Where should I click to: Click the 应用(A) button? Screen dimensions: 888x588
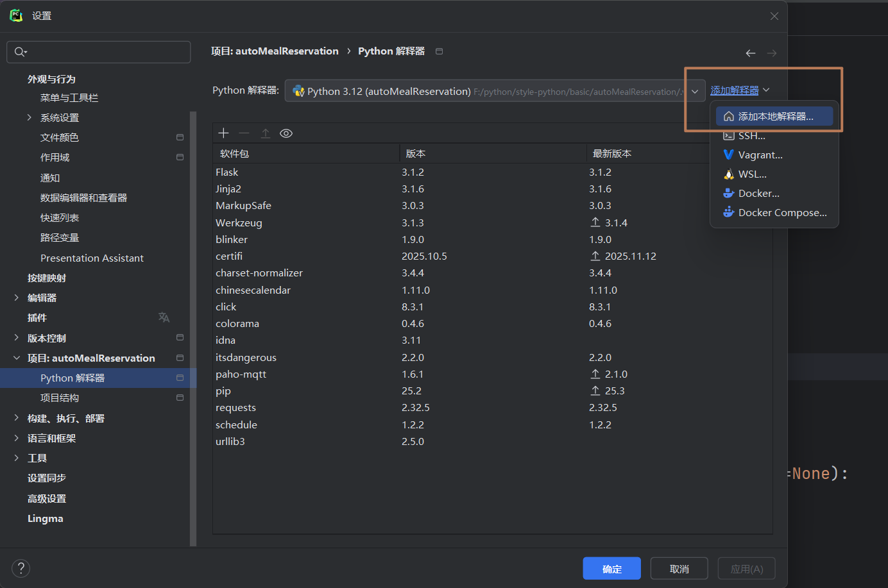[747, 569]
